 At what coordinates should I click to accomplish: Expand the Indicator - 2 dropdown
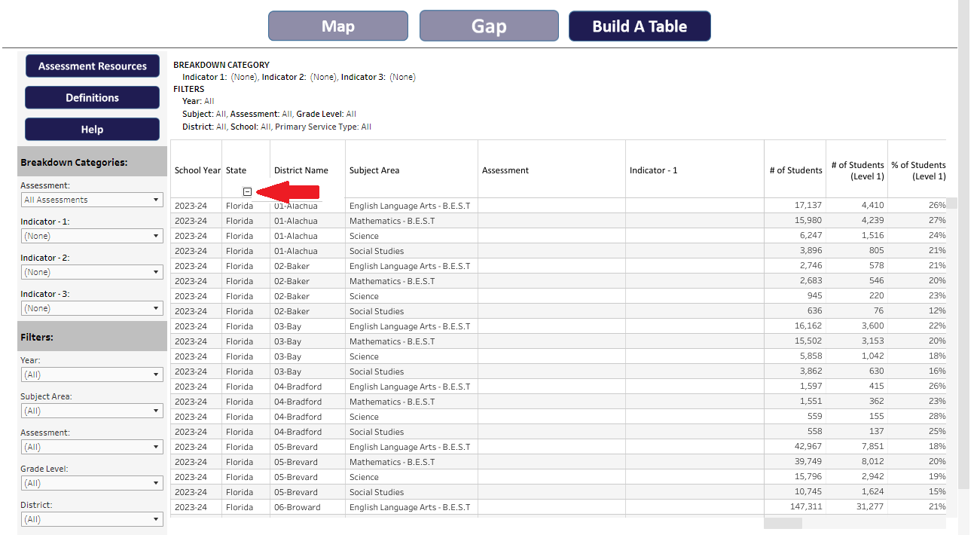coord(92,272)
